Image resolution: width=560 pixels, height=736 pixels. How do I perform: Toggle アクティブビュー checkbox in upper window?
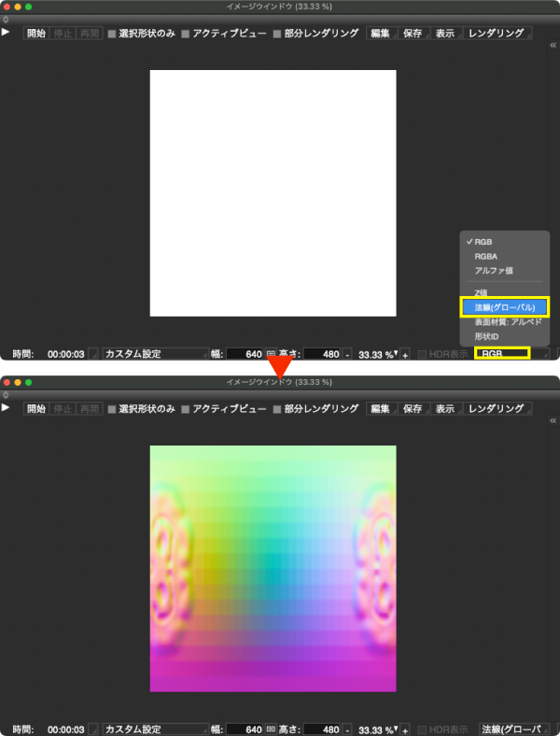click(185, 34)
